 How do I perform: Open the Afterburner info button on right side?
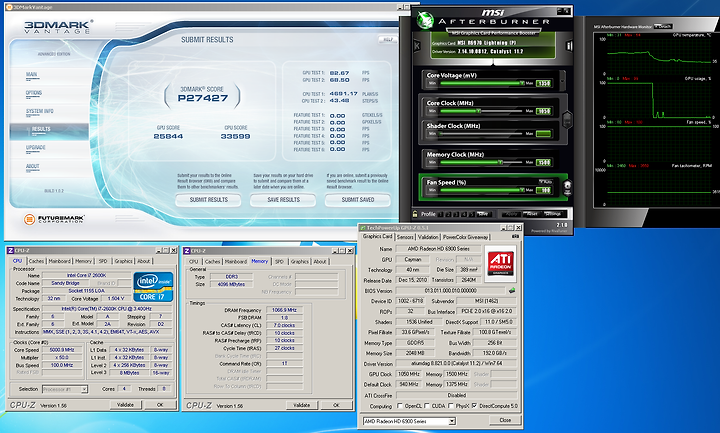coord(569,46)
